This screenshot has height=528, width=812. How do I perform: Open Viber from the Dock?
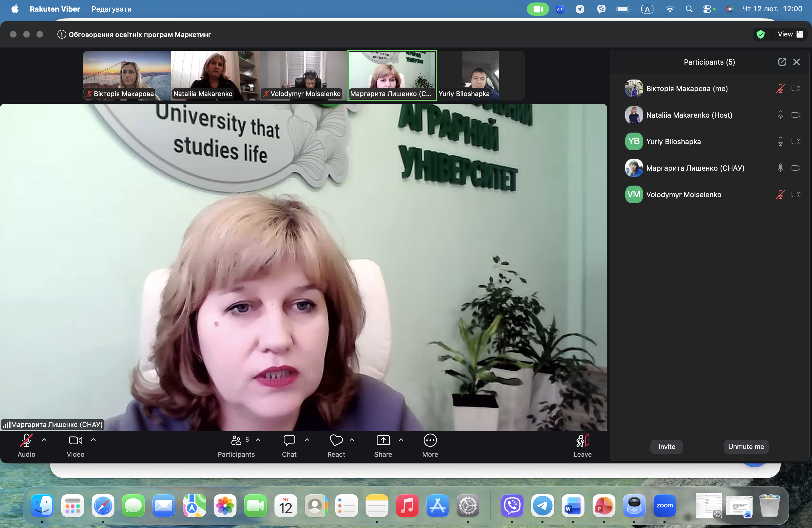click(512, 505)
